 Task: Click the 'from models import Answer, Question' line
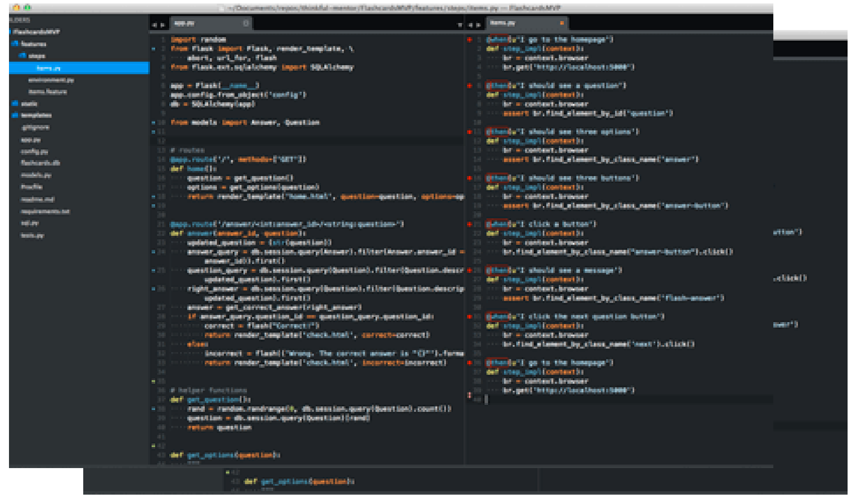pyautogui.click(x=245, y=123)
